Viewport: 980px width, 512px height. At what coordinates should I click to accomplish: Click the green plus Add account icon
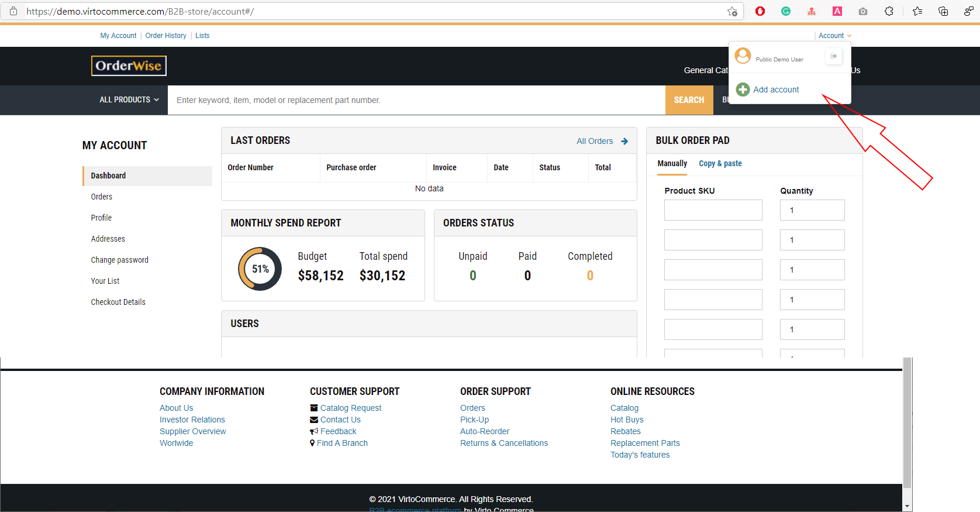[743, 90]
